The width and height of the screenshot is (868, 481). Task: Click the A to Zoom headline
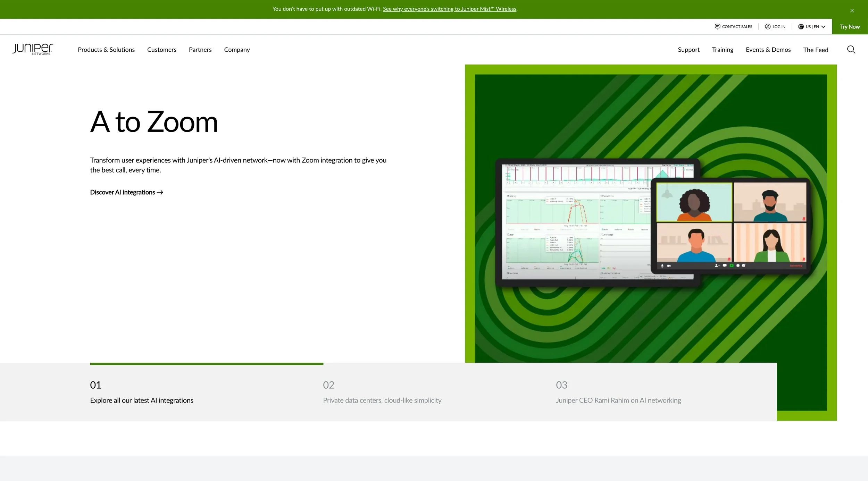[154, 122]
